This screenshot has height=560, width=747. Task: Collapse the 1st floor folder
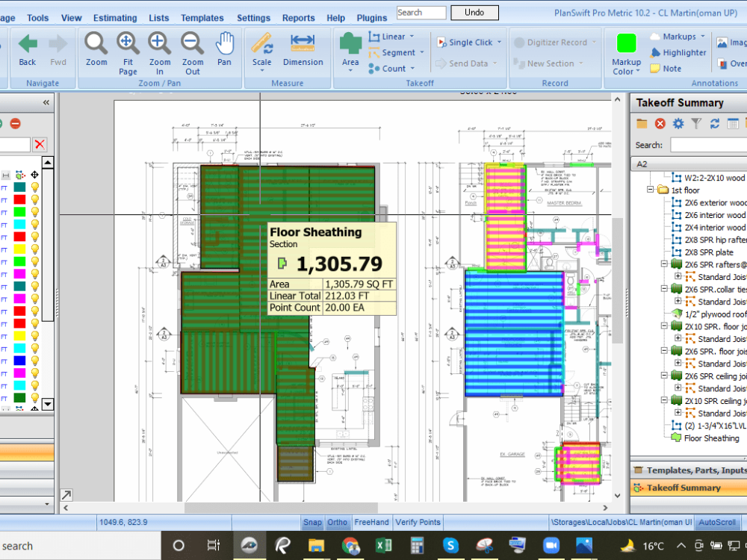[x=651, y=190]
